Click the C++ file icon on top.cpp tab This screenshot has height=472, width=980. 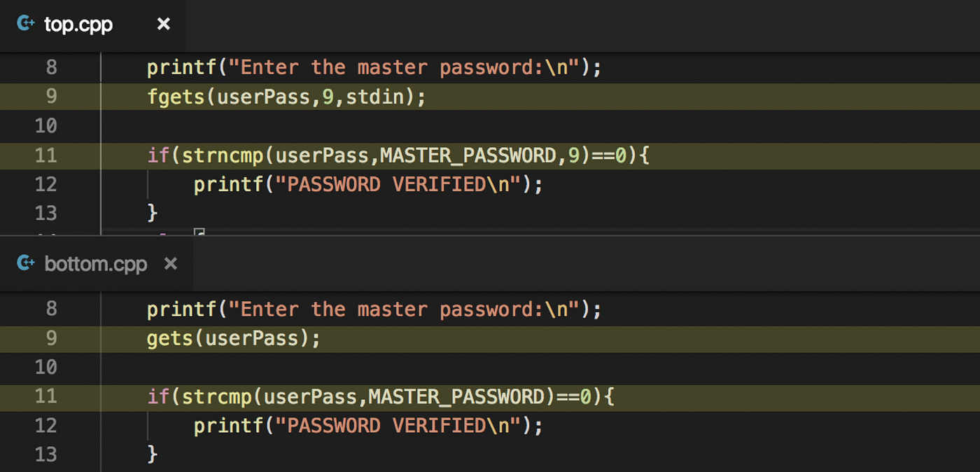(x=26, y=24)
